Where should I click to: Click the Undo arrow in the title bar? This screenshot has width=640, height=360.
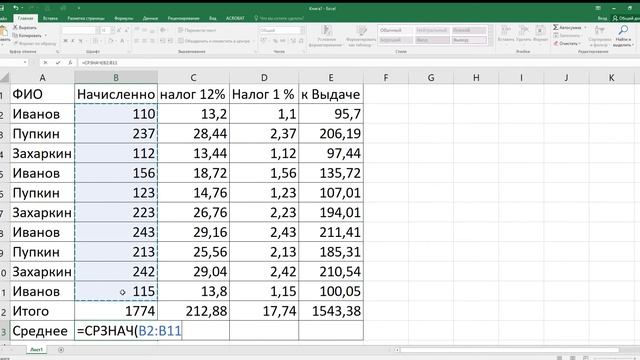coord(16,8)
